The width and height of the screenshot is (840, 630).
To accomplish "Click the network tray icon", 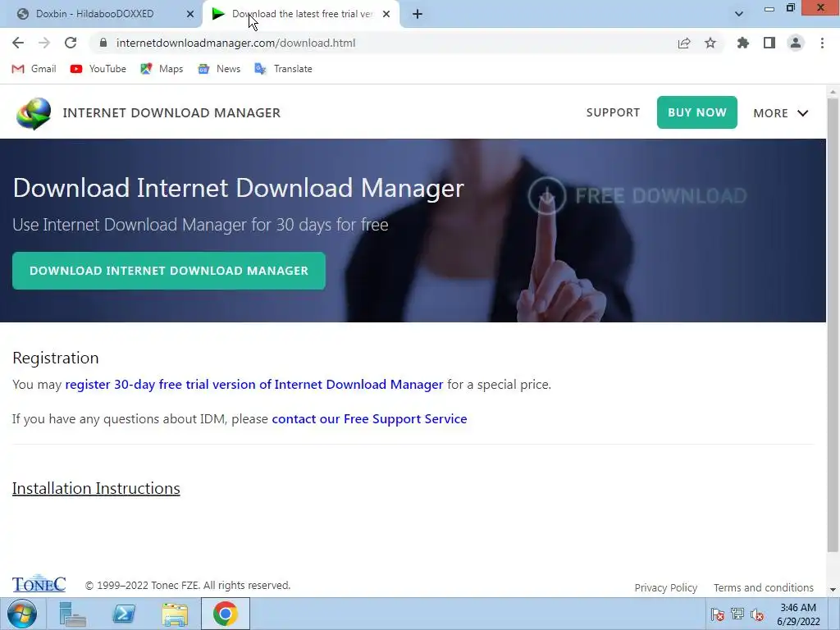I will (x=737, y=614).
